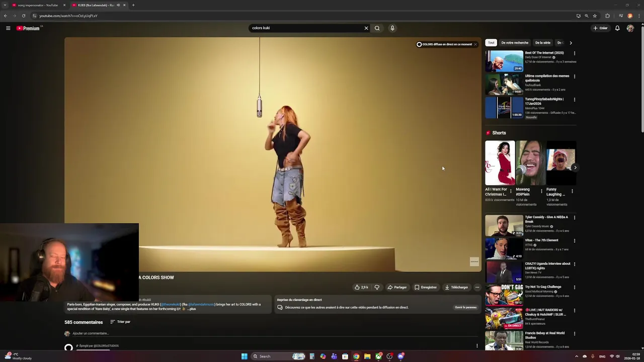Open the @lafawndahmusic channel mention
The height and width of the screenshot is (362, 644).
tap(201, 304)
